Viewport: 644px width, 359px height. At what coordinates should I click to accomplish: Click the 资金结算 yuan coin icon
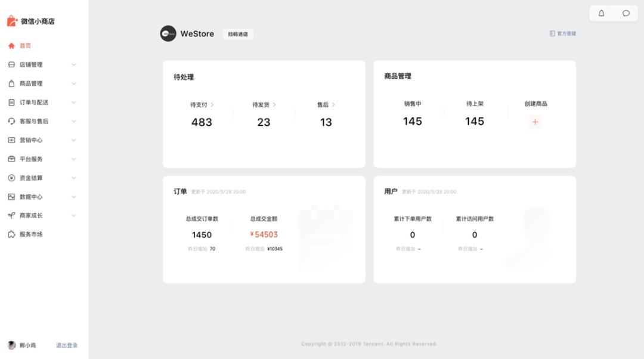click(x=11, y=178)
